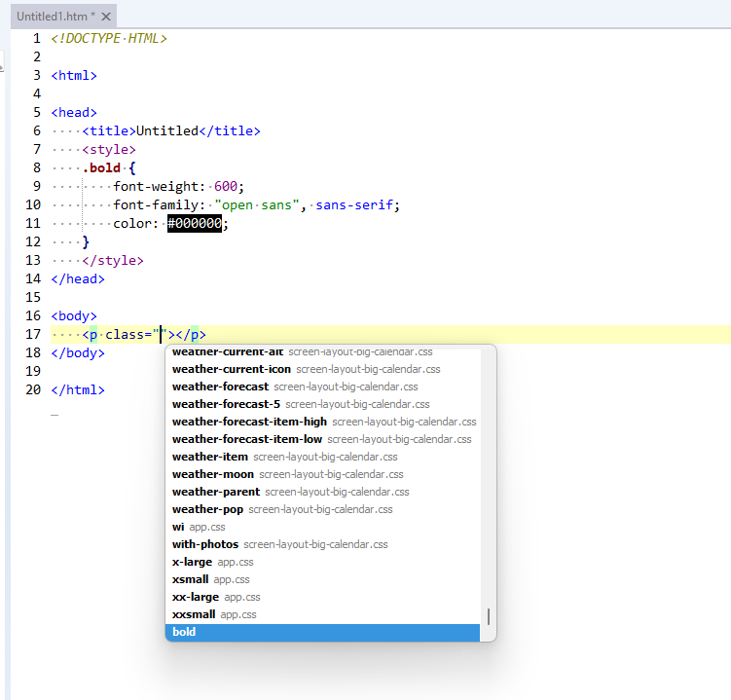Choose weather-forecast-5 in the completion list
Screen dimensions: 731x700
click(x=226, y=404)
